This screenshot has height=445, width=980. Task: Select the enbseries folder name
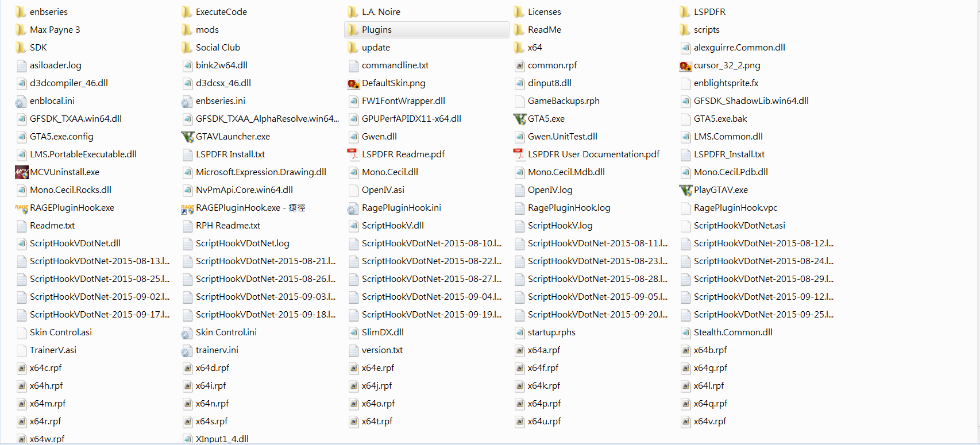[x=49, y=12]
